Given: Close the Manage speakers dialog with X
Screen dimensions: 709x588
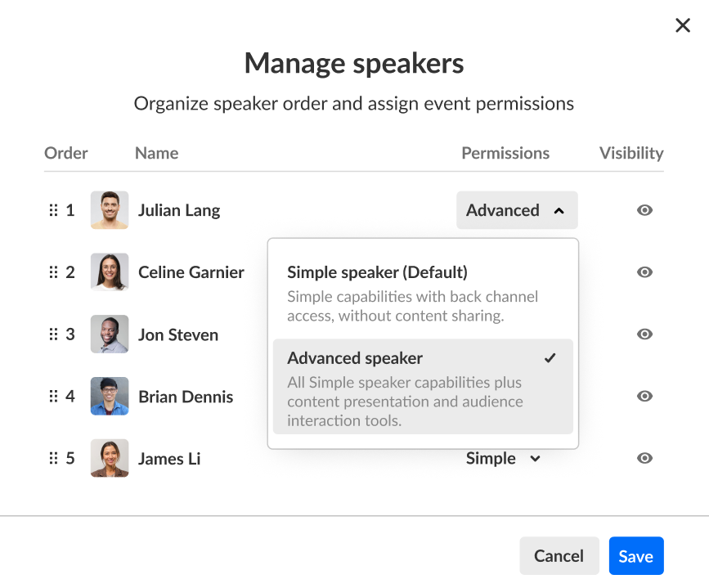Looking at the screenshot, I should click(x=683, y=25).
